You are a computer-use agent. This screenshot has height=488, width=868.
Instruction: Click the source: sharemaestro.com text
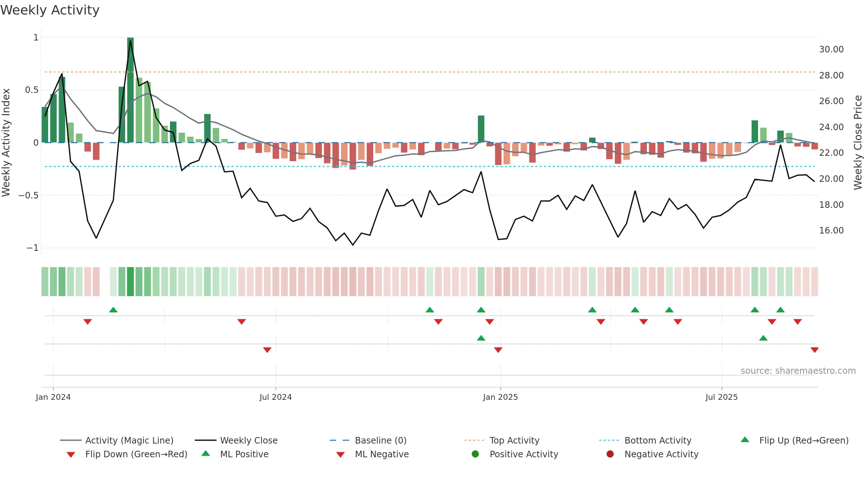click(798, 371)
